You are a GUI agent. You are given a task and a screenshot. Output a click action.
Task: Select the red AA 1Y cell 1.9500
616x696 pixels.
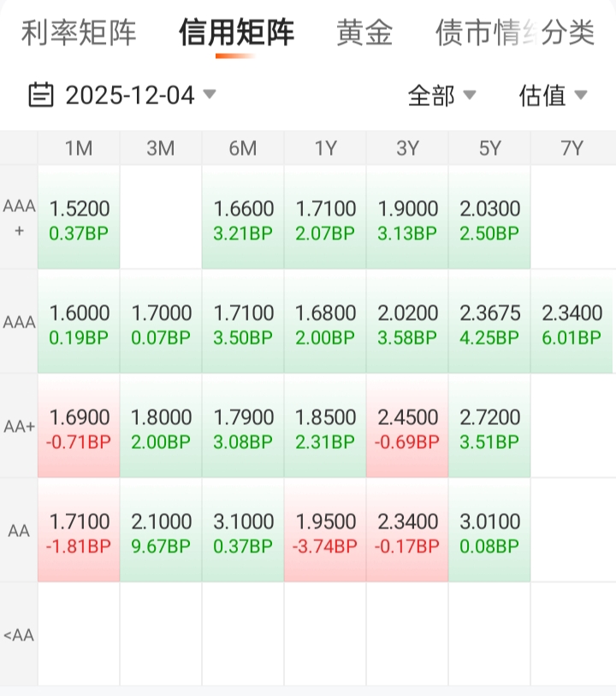point(325,533)
